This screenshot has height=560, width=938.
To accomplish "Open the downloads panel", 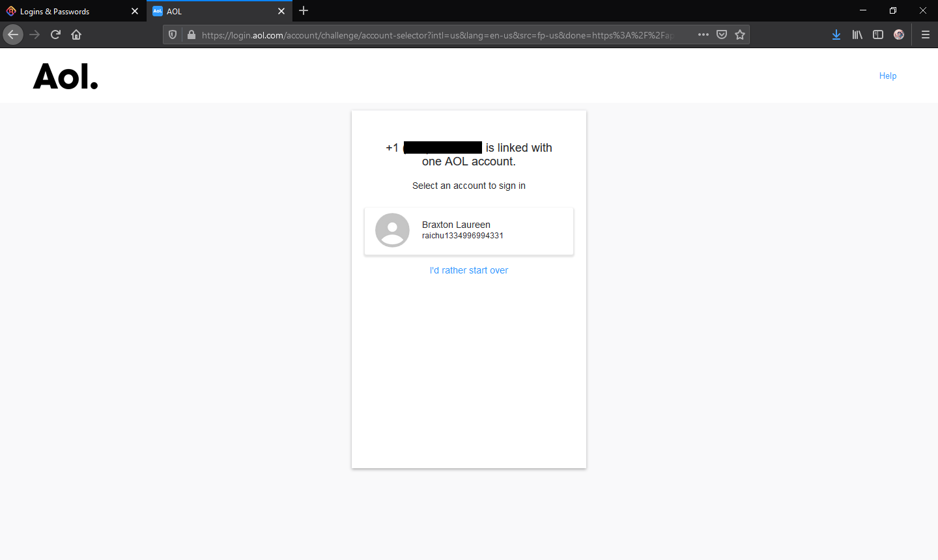I will click(x=836, y=35).
